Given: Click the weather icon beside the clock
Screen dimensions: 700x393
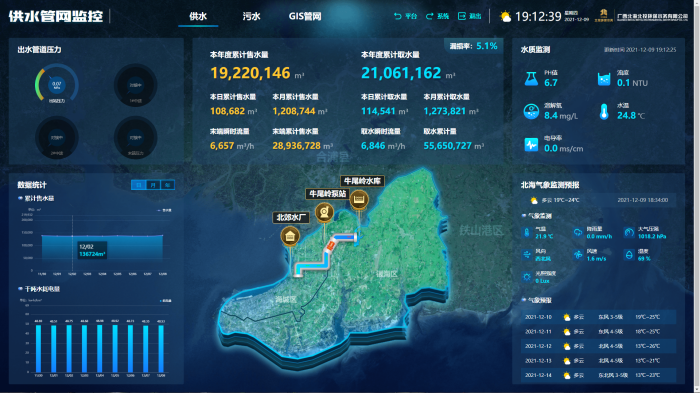Looking at the screenshot, I should coord(505,17).
